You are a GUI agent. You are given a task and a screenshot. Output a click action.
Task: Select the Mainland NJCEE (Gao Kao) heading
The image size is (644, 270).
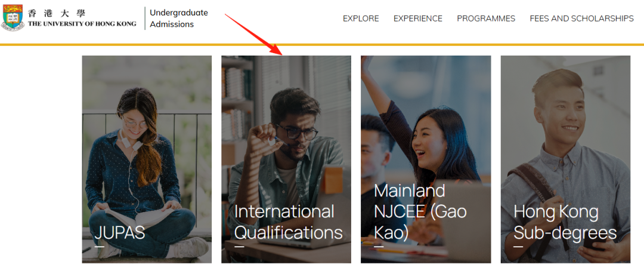[420, 211]
